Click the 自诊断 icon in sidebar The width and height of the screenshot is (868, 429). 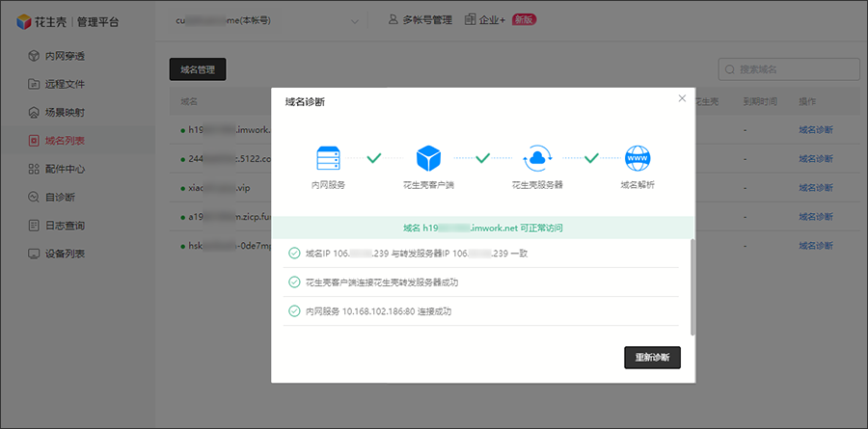tap(34, 197)
